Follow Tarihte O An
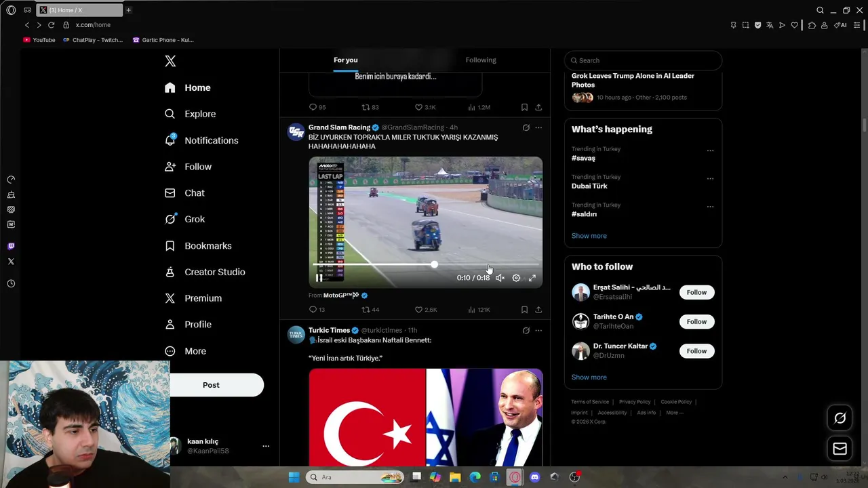The image size is (868, 488). [x=696, y=322]
